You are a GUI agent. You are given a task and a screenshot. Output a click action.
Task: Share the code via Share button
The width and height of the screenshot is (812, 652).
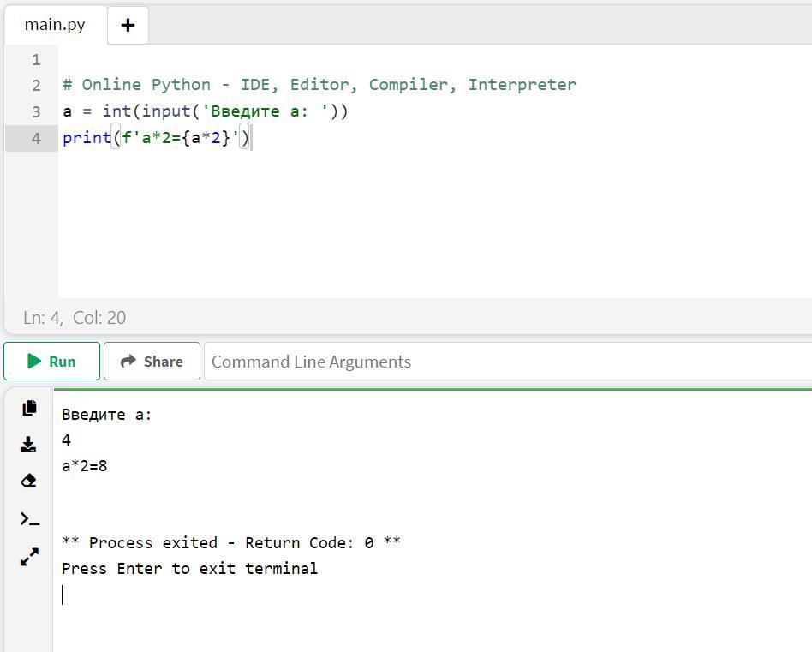tap(152, 361)
